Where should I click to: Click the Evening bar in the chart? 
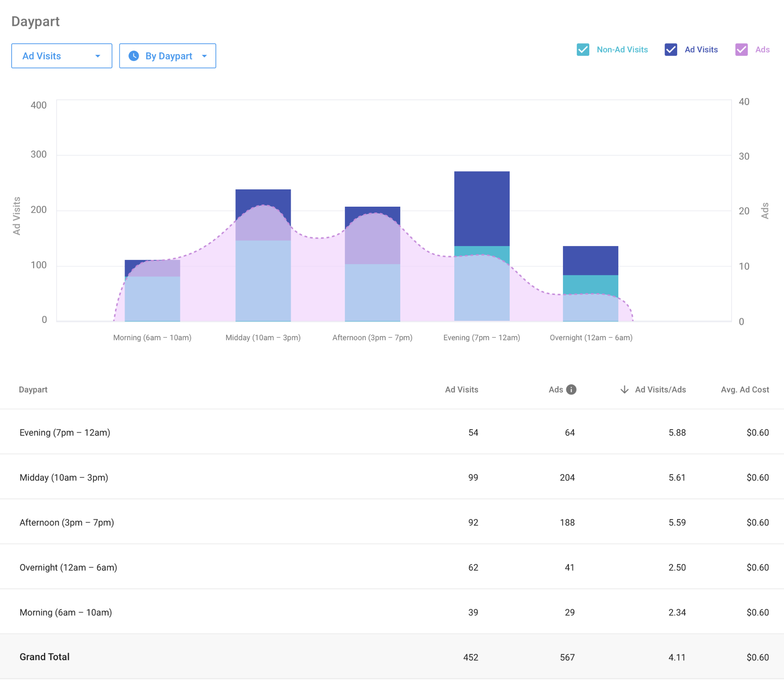(x=482, y=208)
